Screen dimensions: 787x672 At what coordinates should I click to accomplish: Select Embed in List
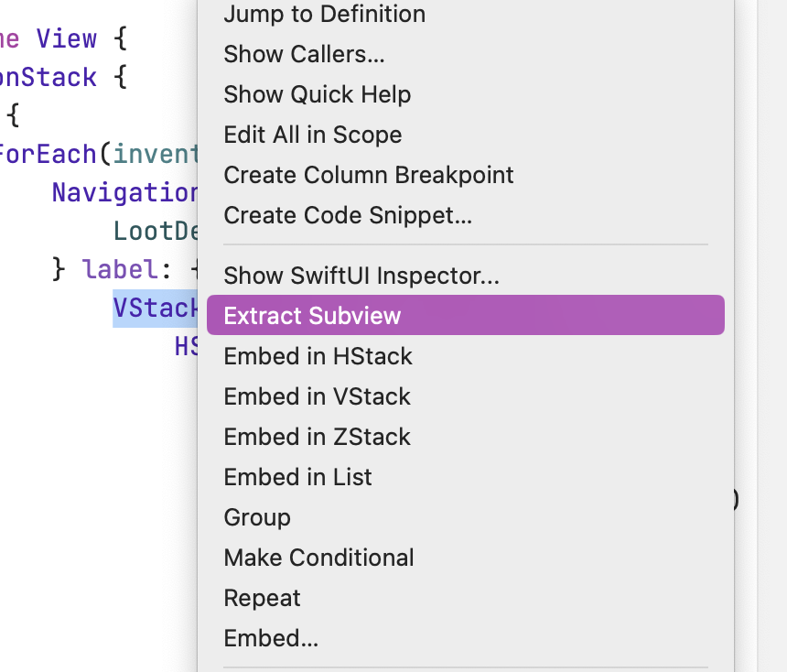pyautogui.click(x=297, y=477)
